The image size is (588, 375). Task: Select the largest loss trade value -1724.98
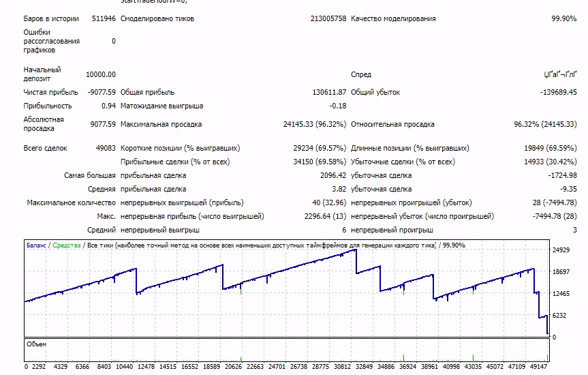point(562,175)
